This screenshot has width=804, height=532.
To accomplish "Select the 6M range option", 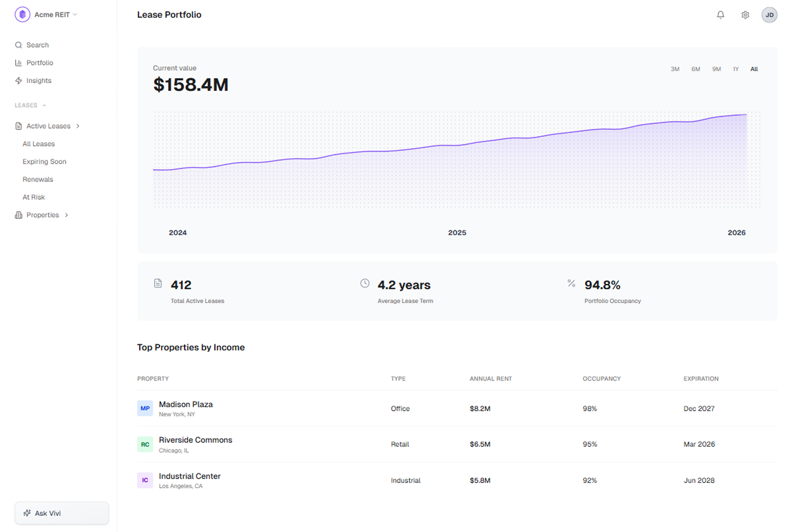I will 696,69.
